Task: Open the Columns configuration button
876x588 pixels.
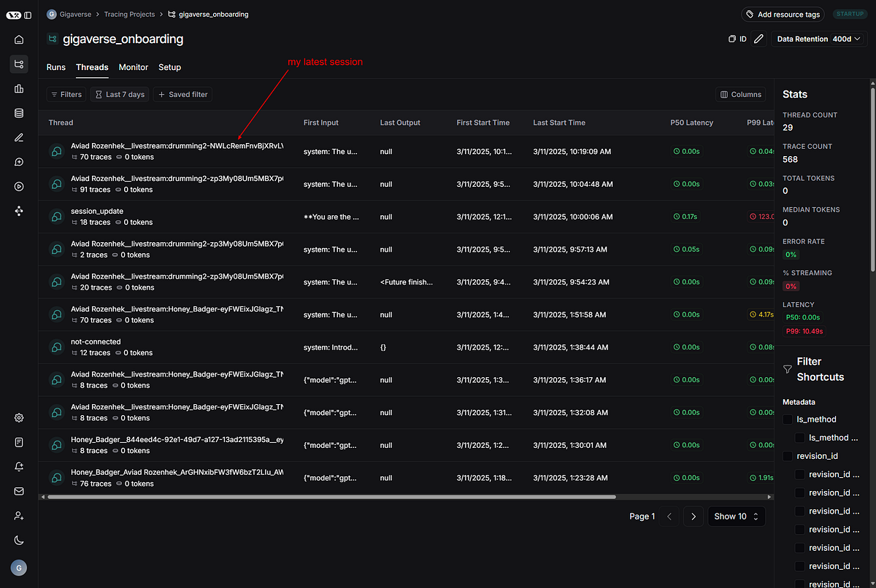Action: (x=740, y=93)
